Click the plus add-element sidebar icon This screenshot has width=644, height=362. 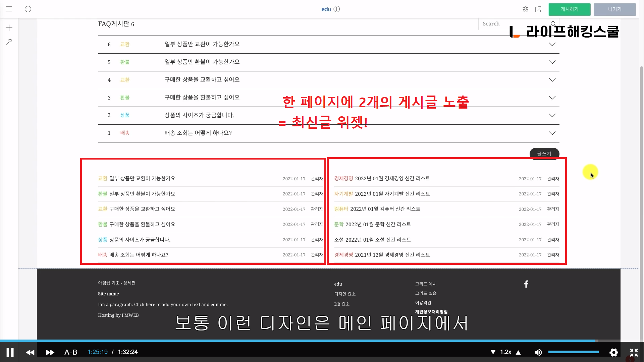click(x=9, y=28)
